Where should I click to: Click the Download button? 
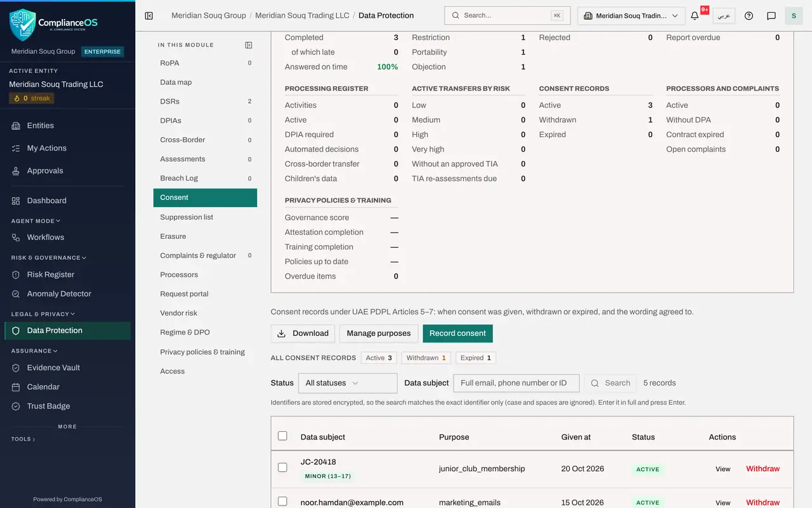click(x=303, y=333)
